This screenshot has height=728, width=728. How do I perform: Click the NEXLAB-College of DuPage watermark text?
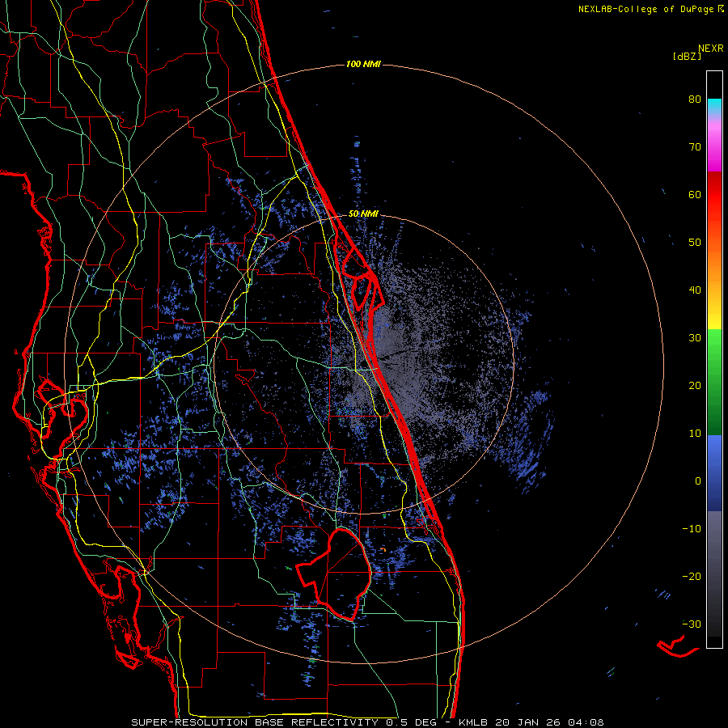pyautogui.click(x=650, y=9)
